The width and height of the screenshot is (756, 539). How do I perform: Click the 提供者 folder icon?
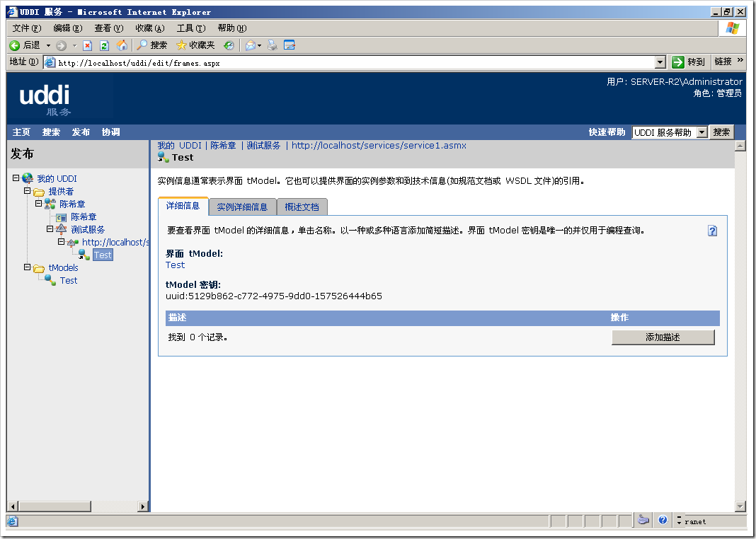click(38, 192)
